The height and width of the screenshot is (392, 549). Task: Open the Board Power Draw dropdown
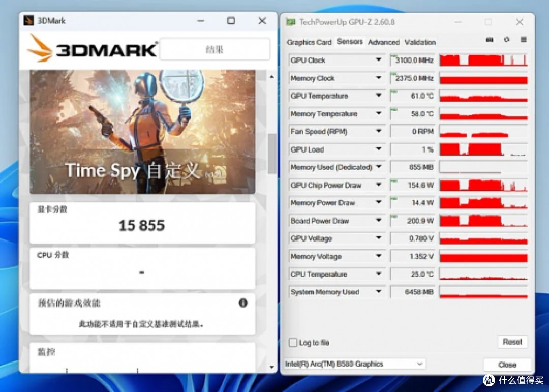(379, 220)
